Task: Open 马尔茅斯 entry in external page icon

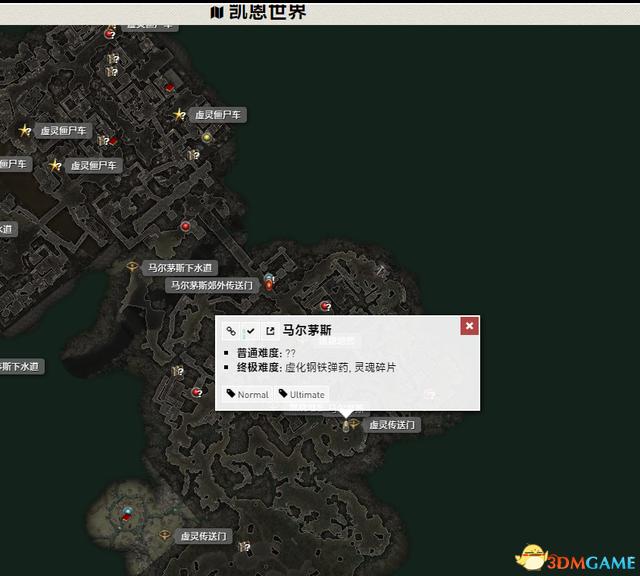Action: pyautogui.click(x=270, y=331)
